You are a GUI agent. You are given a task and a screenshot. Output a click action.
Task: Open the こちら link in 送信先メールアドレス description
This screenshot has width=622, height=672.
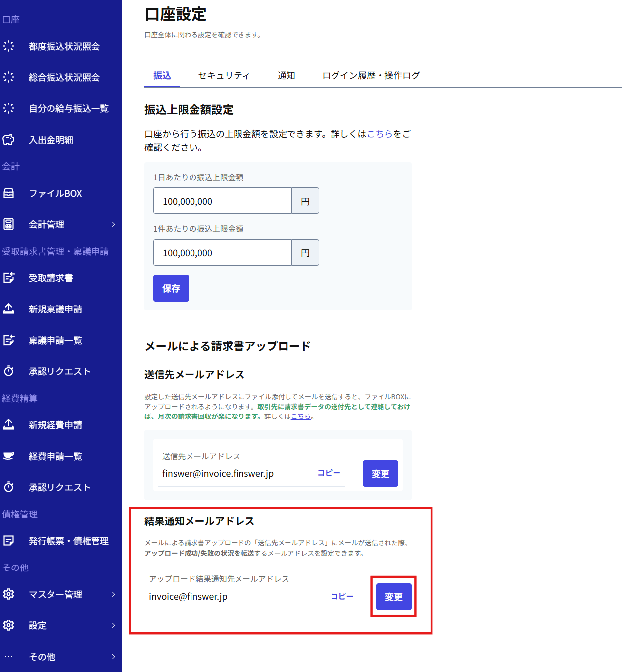coord(301,416)
